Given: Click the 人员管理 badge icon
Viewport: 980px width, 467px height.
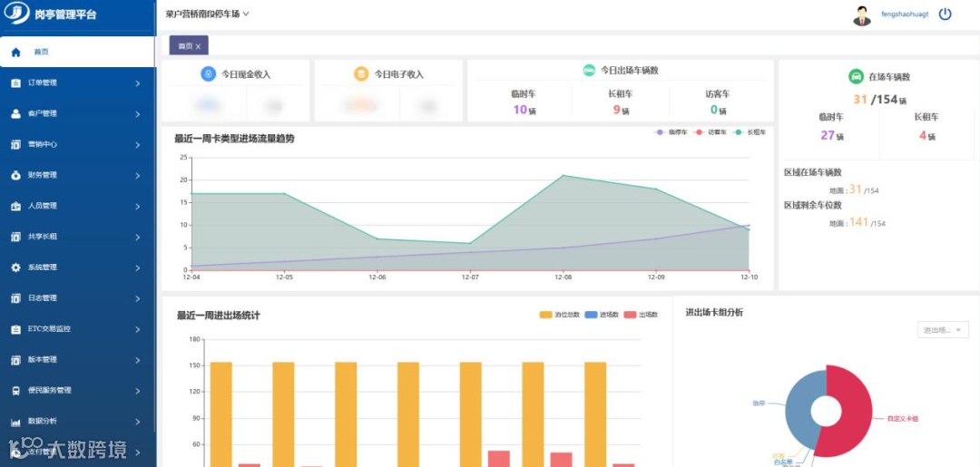Looking at the screenshot, I should click(x=15, y=206).
